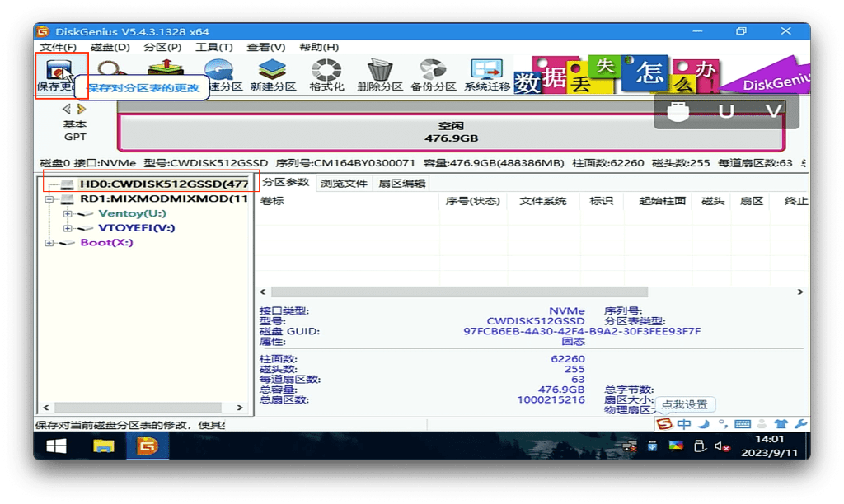
Task: Open the Sogou soft keyboard icon
Action: (x=742, y=424)
